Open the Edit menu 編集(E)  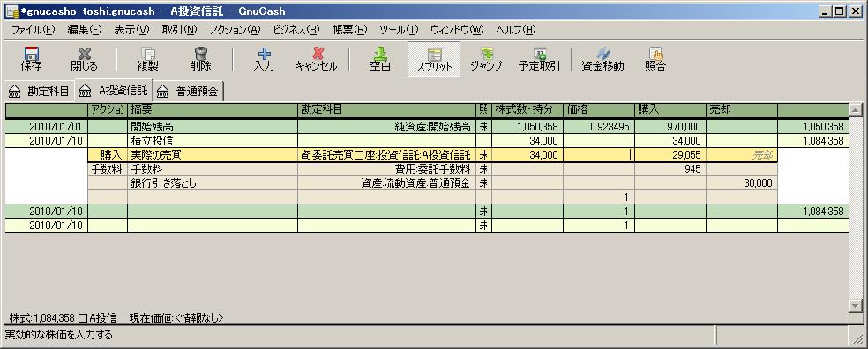85,30
